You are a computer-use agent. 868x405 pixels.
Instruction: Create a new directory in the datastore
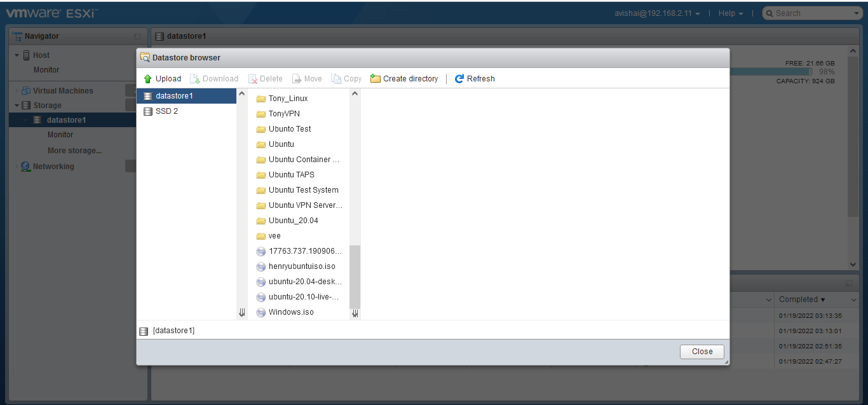[404, 79]
